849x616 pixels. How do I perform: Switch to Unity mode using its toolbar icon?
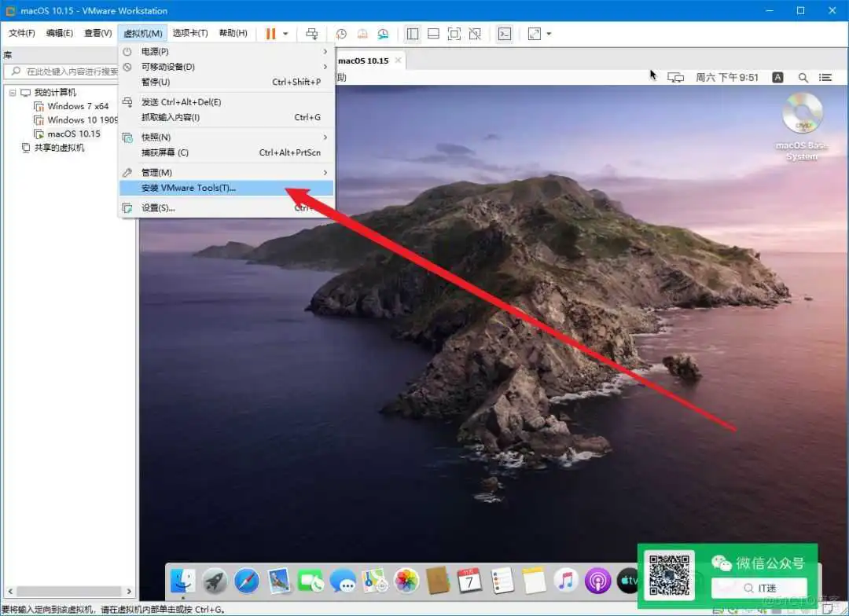[x=474, y=33]
